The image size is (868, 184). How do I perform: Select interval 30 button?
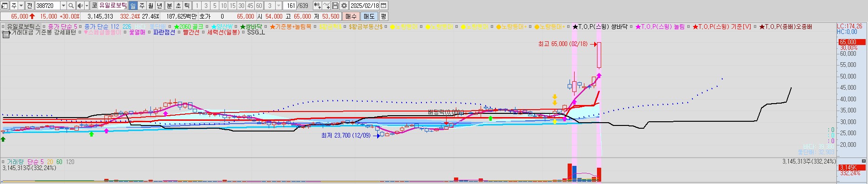241,6
